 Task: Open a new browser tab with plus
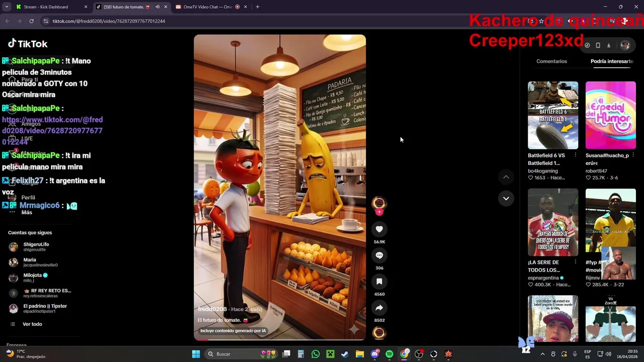click(x=257, y=7)
